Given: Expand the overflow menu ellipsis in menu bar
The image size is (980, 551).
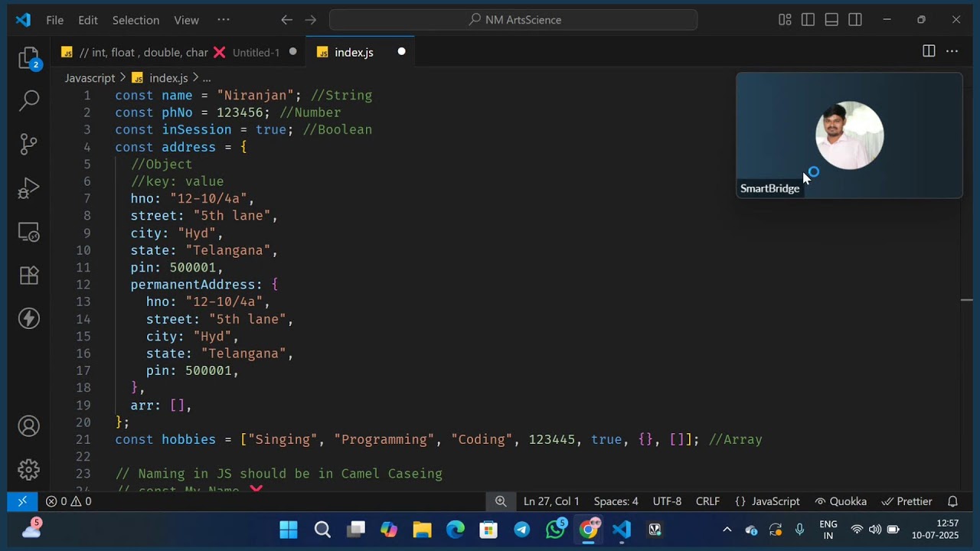Looking at the screenshot, I should (224, 20).
